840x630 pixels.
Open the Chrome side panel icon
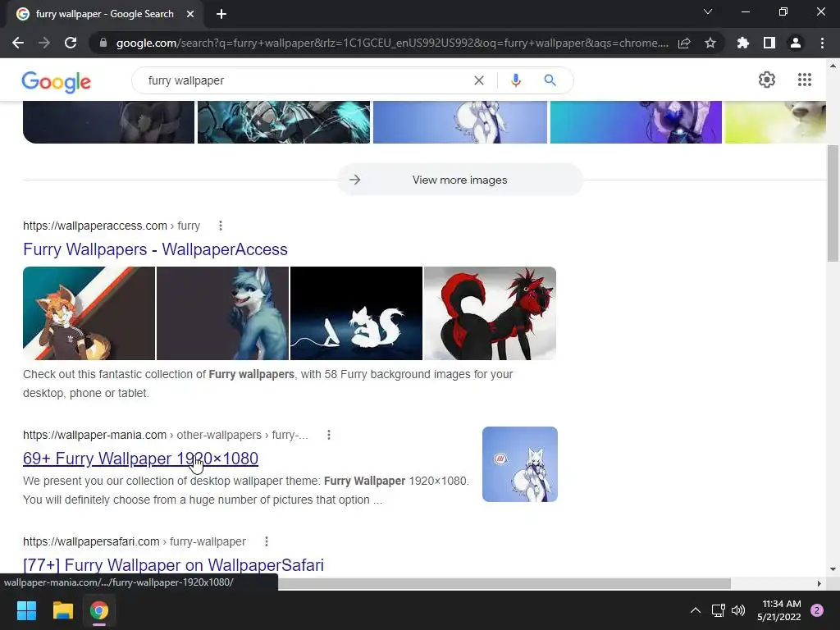tap(769, 43)
